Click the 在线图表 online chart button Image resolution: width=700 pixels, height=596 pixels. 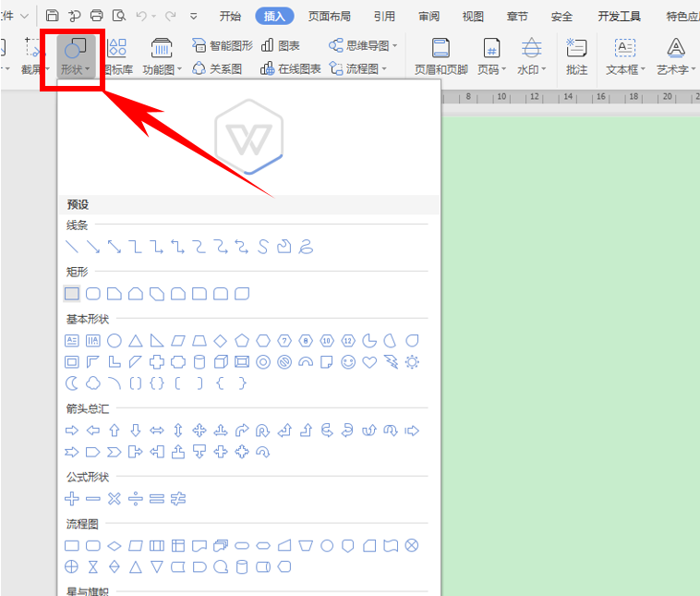click(290, 68)
